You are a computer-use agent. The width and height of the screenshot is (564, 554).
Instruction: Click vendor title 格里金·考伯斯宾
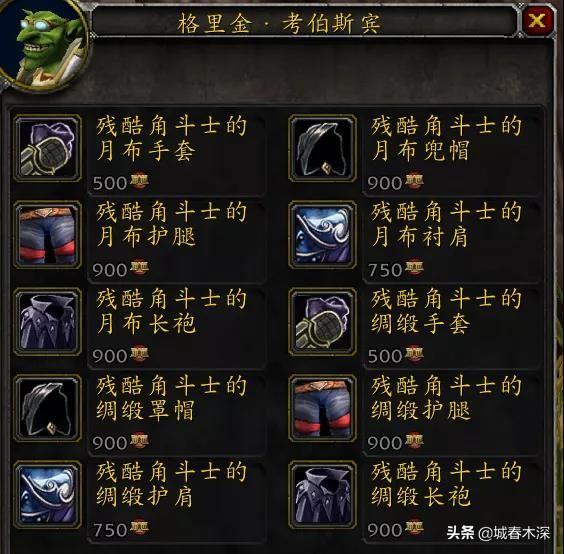[279, 24]
